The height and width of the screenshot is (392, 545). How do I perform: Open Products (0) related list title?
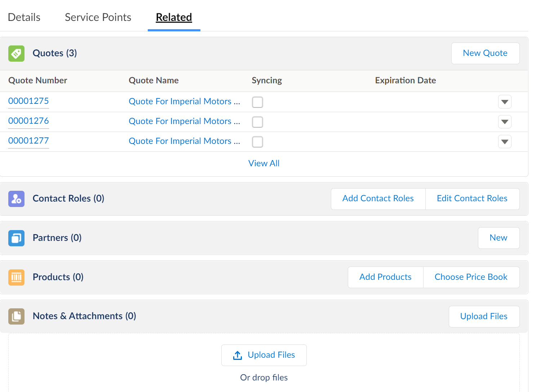[58, 277]
